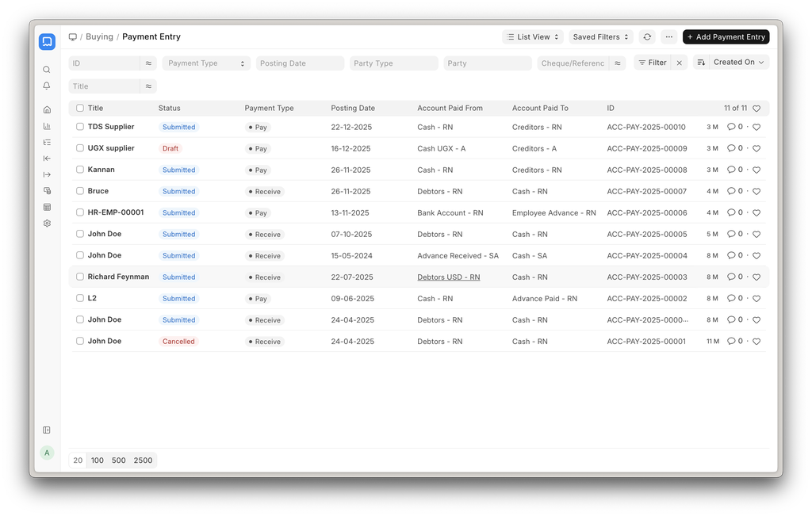Like the TDS Supplier row heart icon

tap(756, 127)
